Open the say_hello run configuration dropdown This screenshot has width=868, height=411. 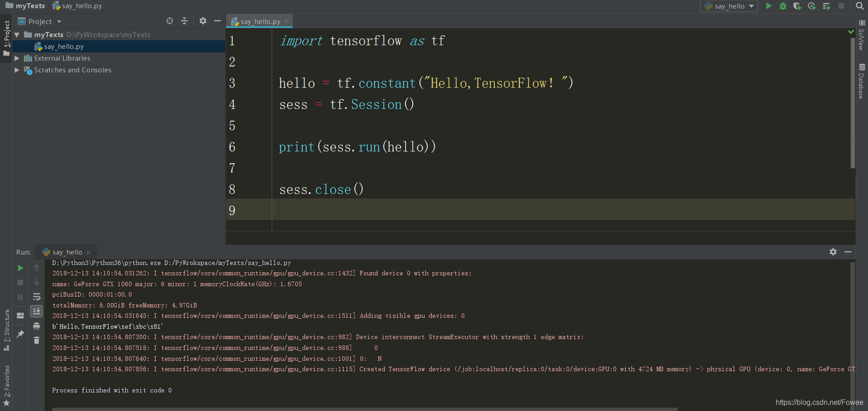[x=729, y=6]
